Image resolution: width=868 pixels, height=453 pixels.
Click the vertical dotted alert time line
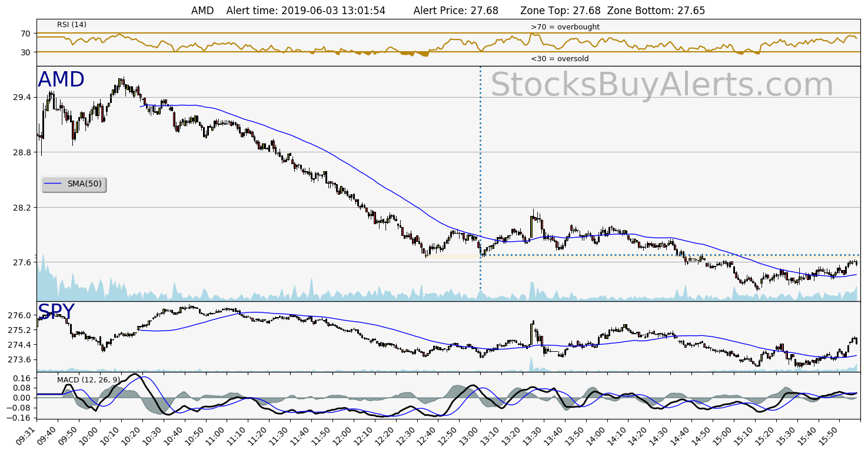pos(481,176)
